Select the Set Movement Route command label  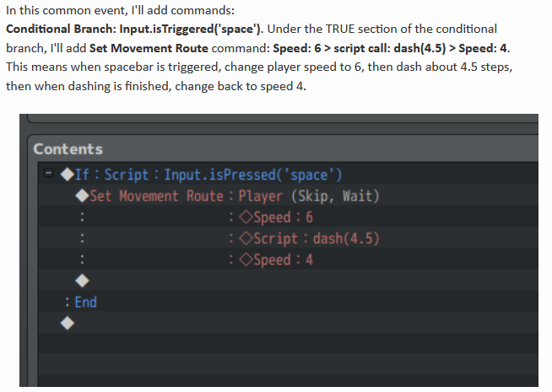pyautogui.click(x=156, y=196)
